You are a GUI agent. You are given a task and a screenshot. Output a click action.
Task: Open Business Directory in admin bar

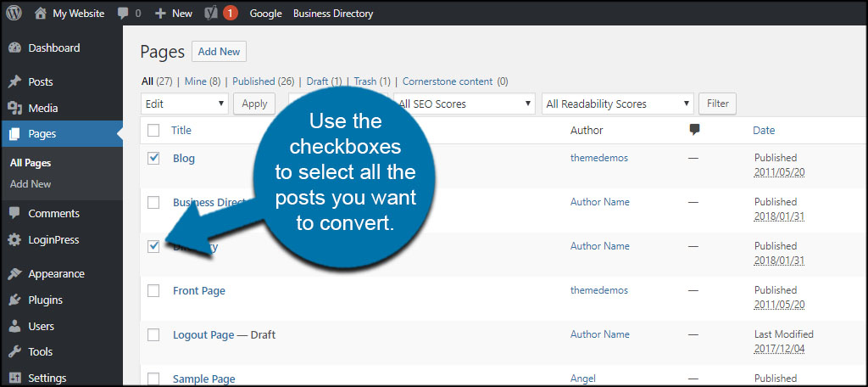point(333,14)
